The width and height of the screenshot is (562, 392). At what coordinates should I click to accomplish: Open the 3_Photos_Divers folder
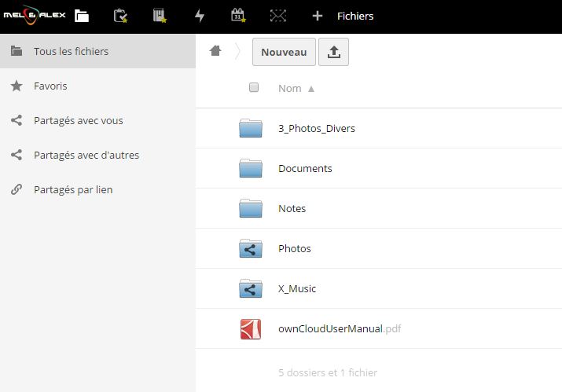pyautogui.click(x=316, y=128)
